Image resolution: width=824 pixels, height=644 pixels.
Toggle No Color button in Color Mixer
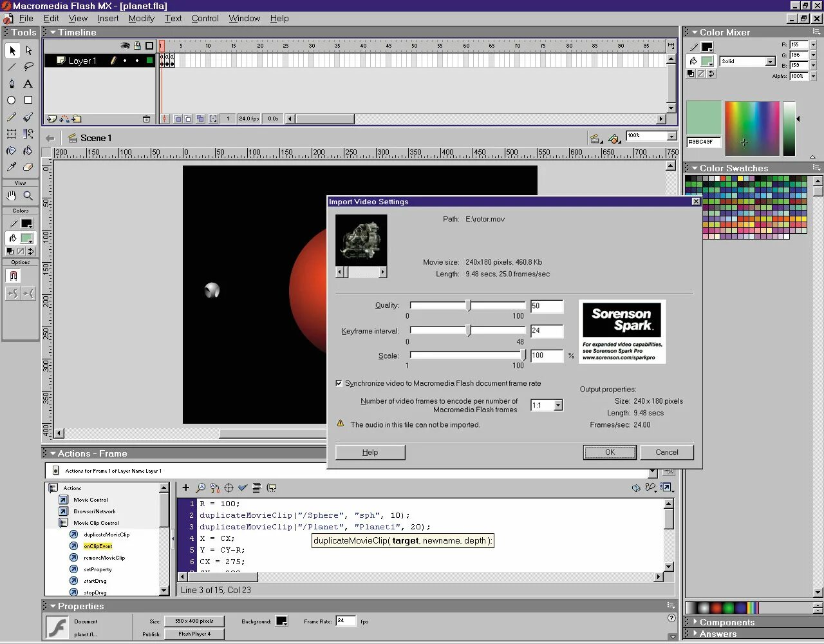[701, 74]
